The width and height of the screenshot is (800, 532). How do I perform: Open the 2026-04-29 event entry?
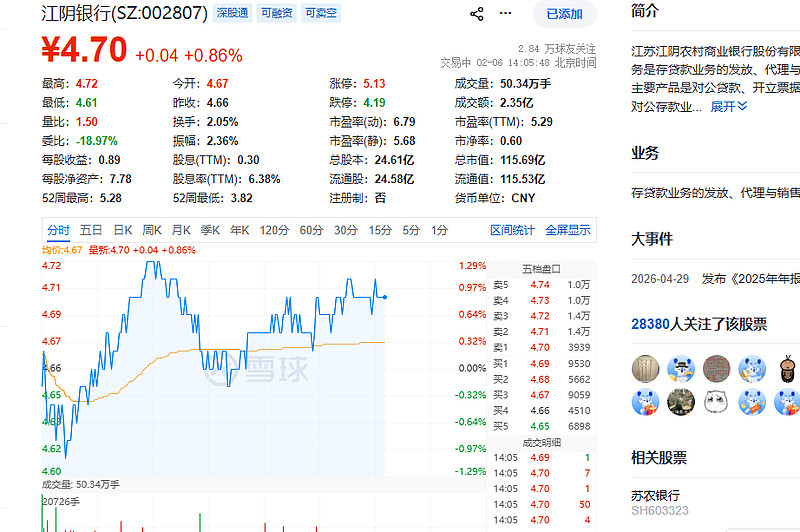(x=715, y=279)
